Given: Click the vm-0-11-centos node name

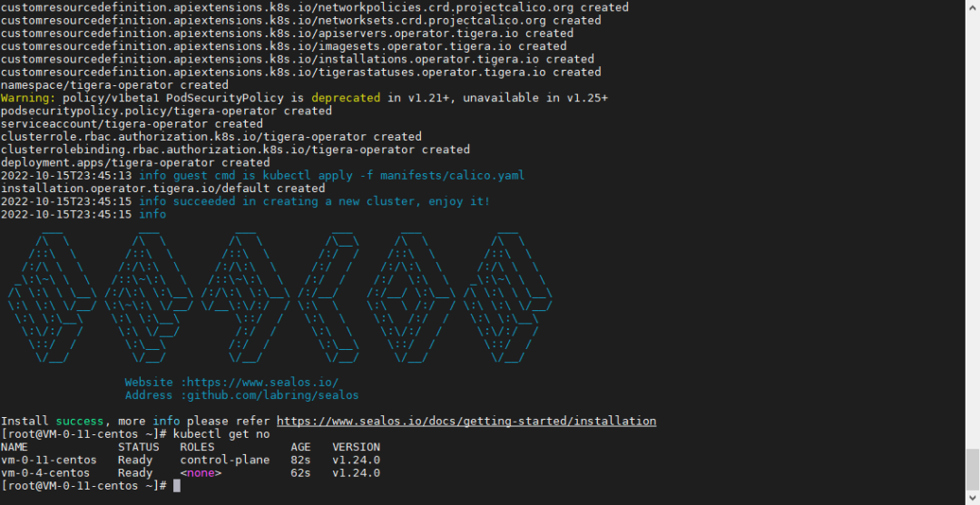Looking at the screenshot, I should (x=45, y=460).
